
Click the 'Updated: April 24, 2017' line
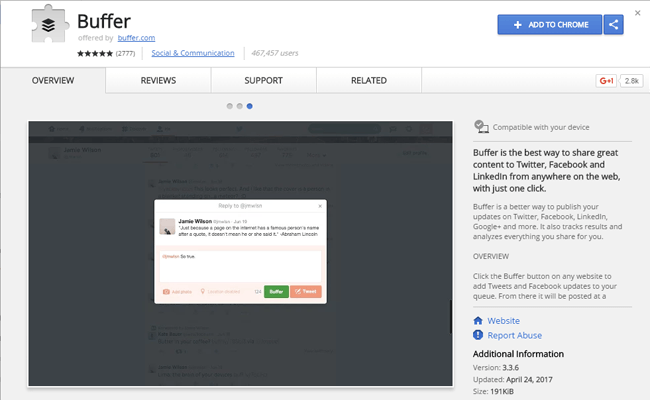[513, 380]
